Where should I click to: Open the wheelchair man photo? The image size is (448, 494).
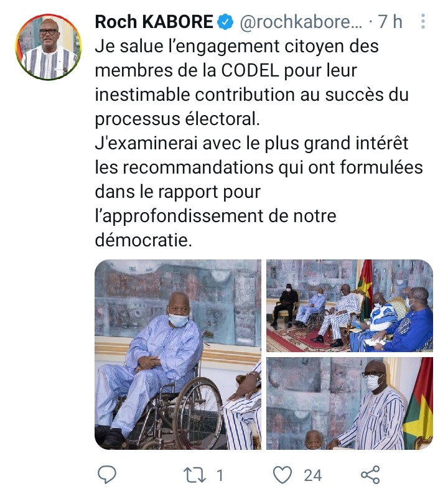coord(178,355)
